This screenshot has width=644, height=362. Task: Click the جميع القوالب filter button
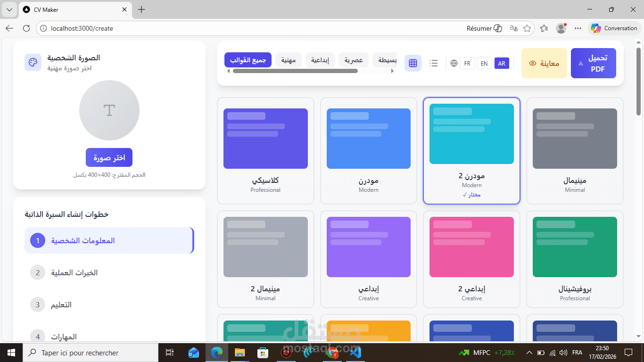tap(248, 59)
